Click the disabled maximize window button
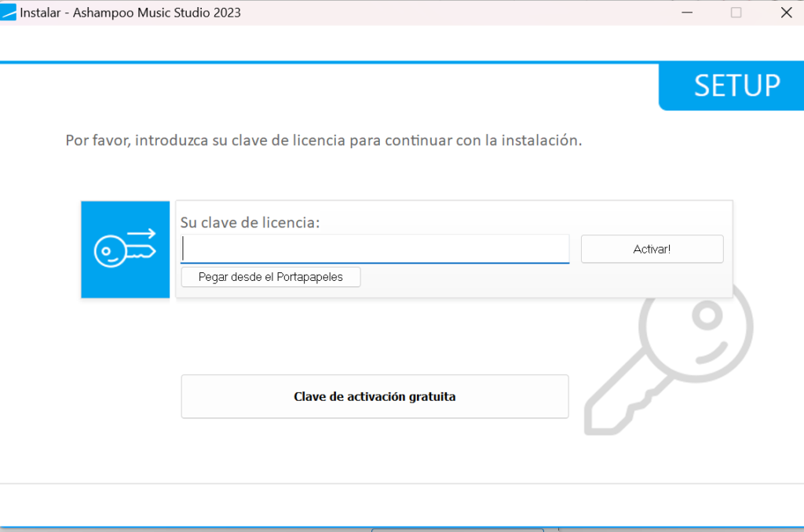Viewport: 804px width, 532px height. pos(736,13)
